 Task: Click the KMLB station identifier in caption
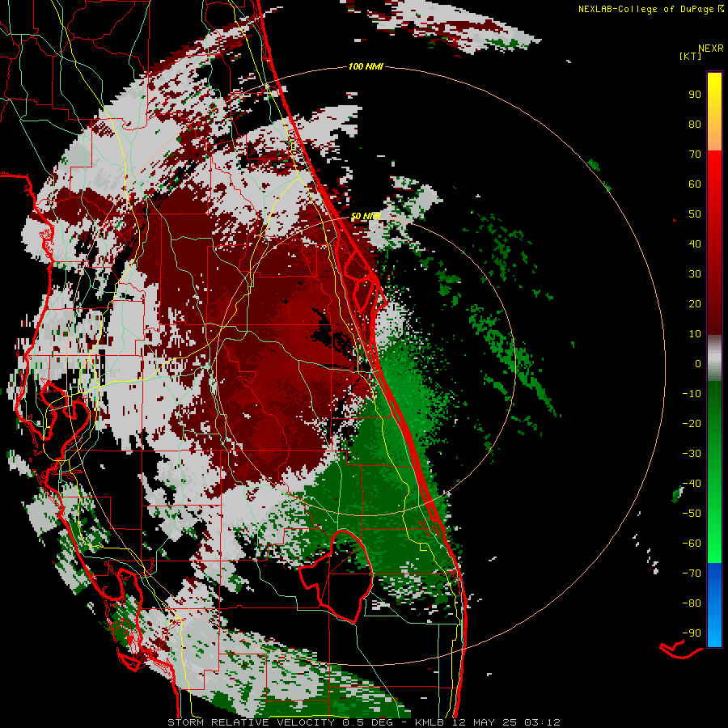[430, 722]
